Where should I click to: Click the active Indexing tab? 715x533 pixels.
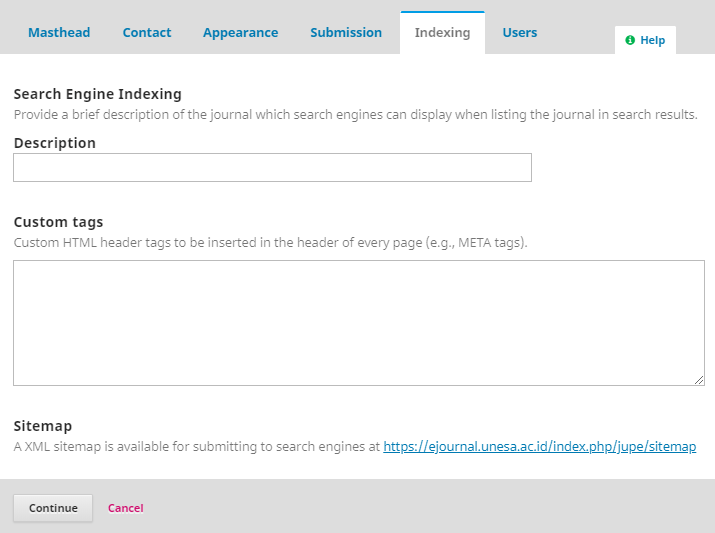(x=442, y=33)
